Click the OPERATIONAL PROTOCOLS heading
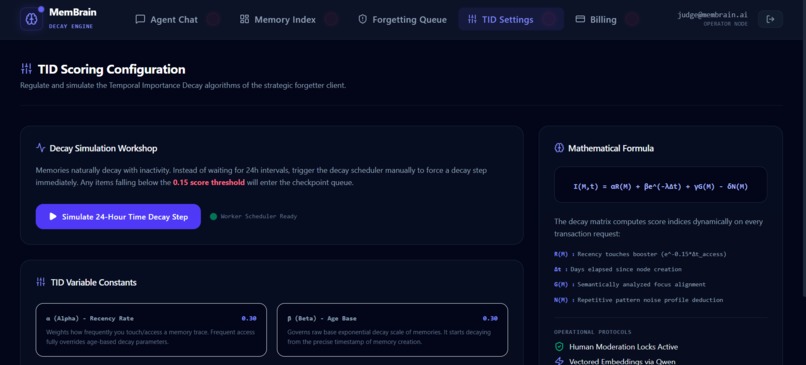This screenshot has height=365, width=806. 593,332
